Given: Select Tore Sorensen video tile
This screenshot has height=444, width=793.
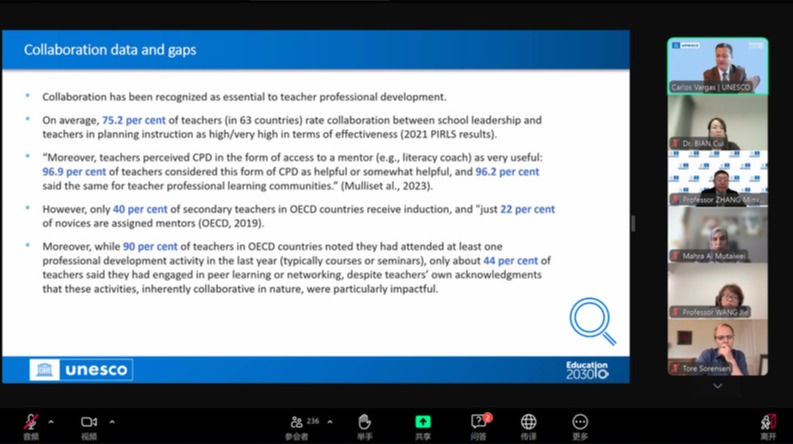Looking at the screenshot, I should [718, 348].
